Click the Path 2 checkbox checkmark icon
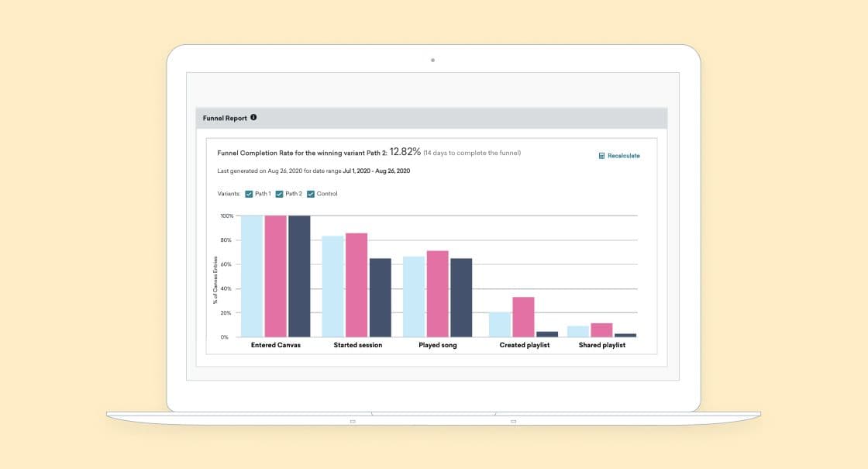Screen dimensions: 868x469 279,193
